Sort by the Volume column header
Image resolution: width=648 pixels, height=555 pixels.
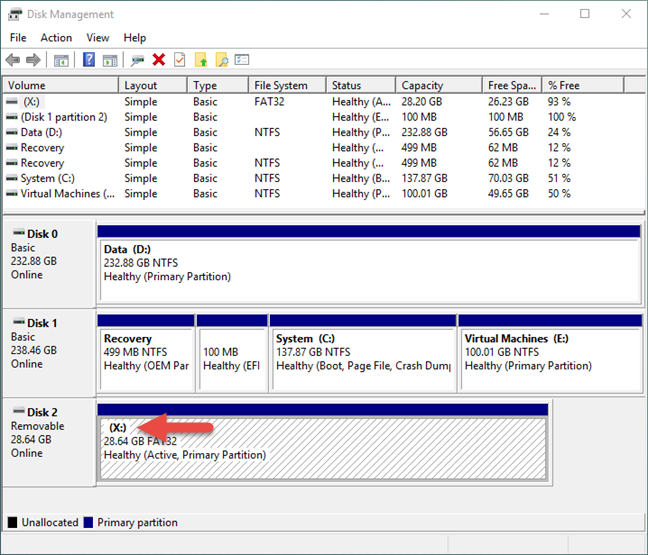61,85
